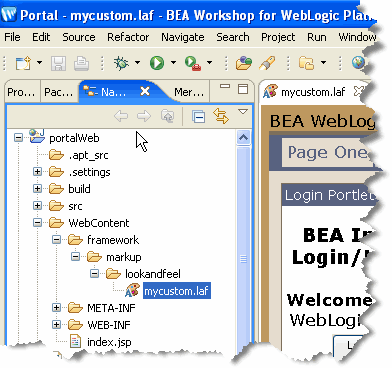
Task: Open the Navigator view menu triangle
Action: 243,112
